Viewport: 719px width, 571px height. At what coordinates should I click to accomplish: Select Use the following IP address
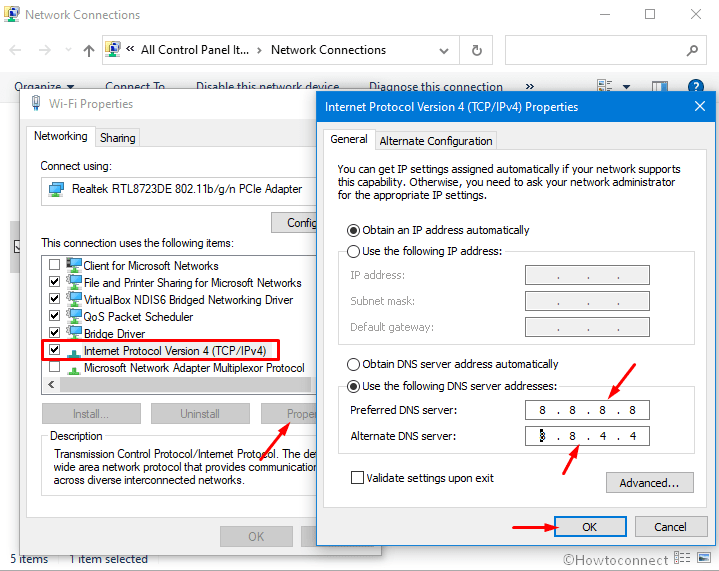pyautogui.click(x=425, y=251)
